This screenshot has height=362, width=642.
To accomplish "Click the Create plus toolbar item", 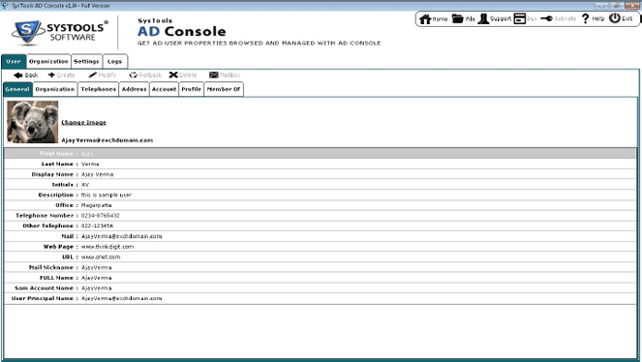I will pos(61,75).
